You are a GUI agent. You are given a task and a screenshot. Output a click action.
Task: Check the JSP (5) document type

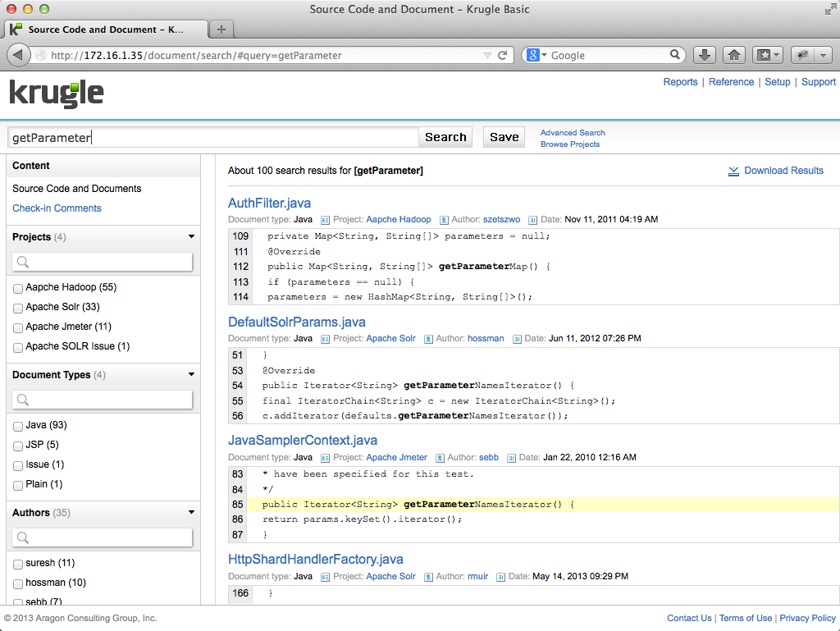18,446
